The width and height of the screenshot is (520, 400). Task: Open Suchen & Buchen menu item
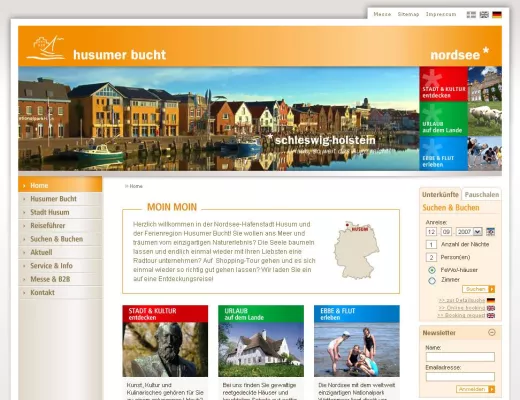[60, 239]
